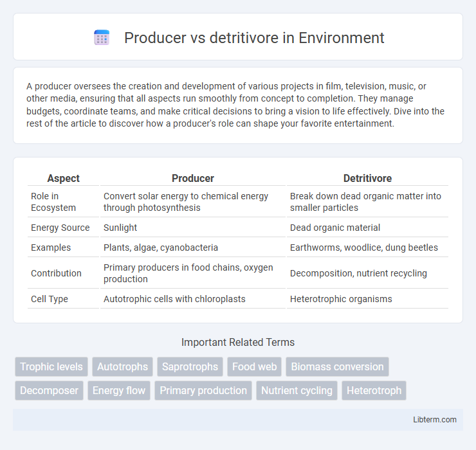Open the Trophic levels tag
Viewport: 476px width, 450px height.
coord(51,366)
